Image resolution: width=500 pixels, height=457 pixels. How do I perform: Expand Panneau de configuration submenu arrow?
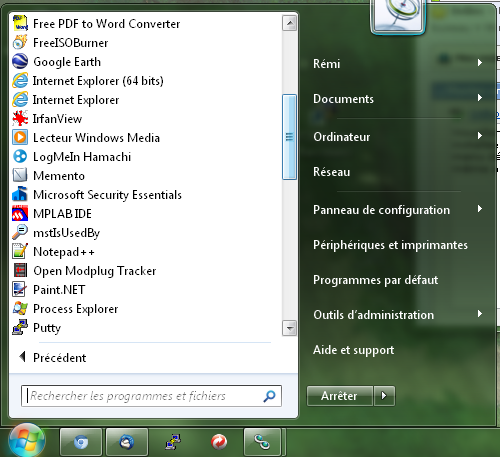(x=480, y=209)
